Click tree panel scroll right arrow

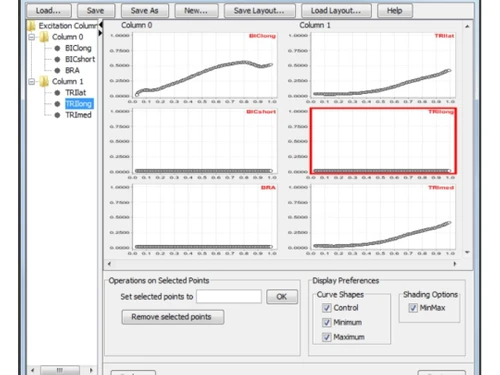point(91,370)
